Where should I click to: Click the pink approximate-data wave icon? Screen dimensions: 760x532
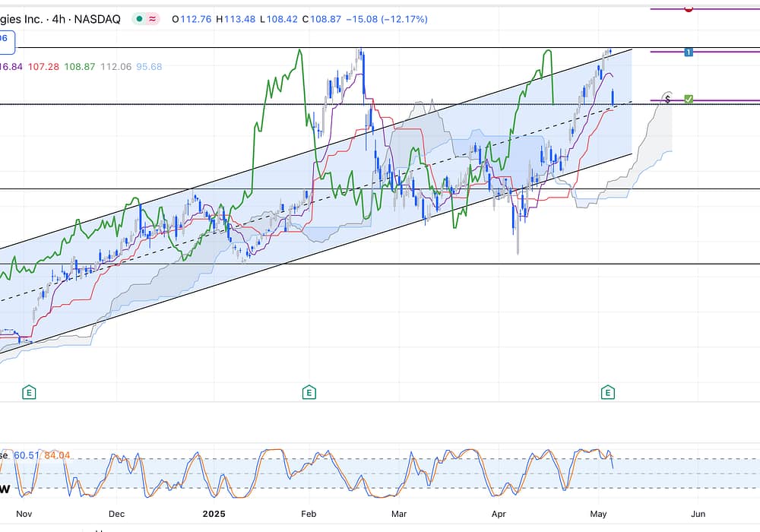click(x=151, y=19)
